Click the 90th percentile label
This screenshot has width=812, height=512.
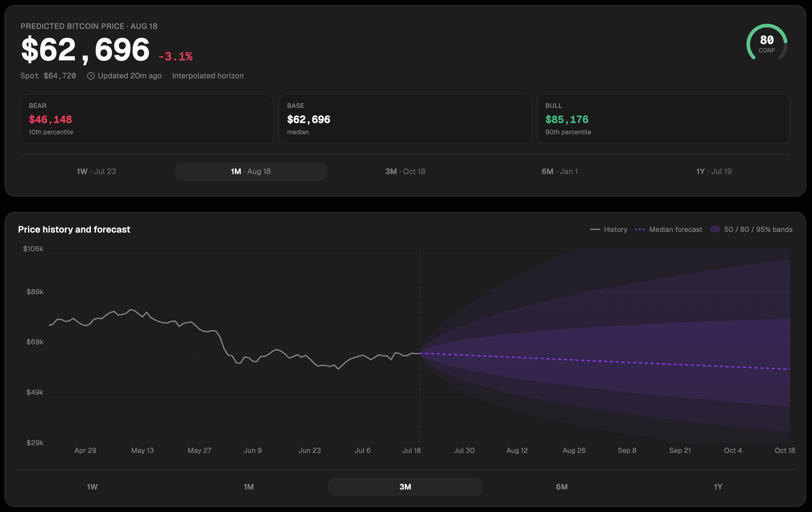[568, 132]
